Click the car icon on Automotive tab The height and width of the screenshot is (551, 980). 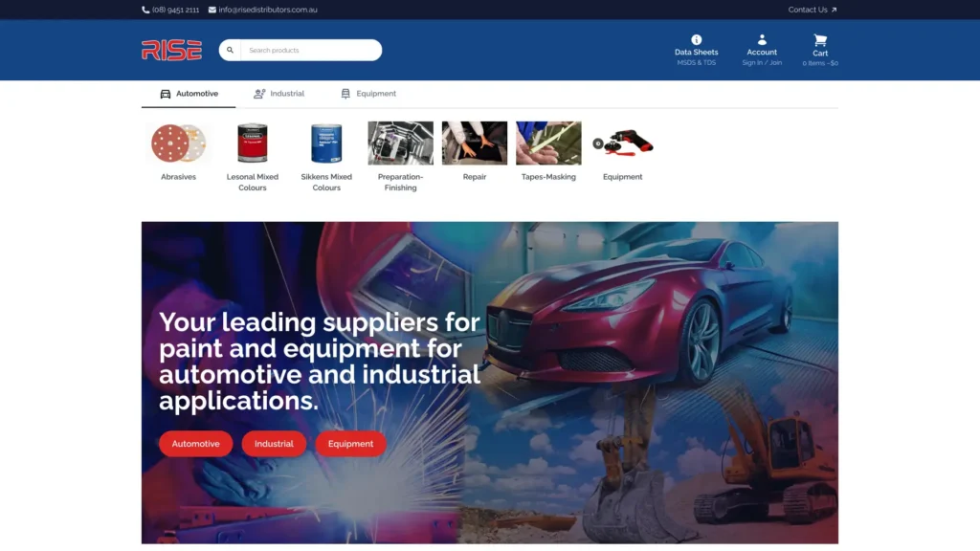(165, 94)
